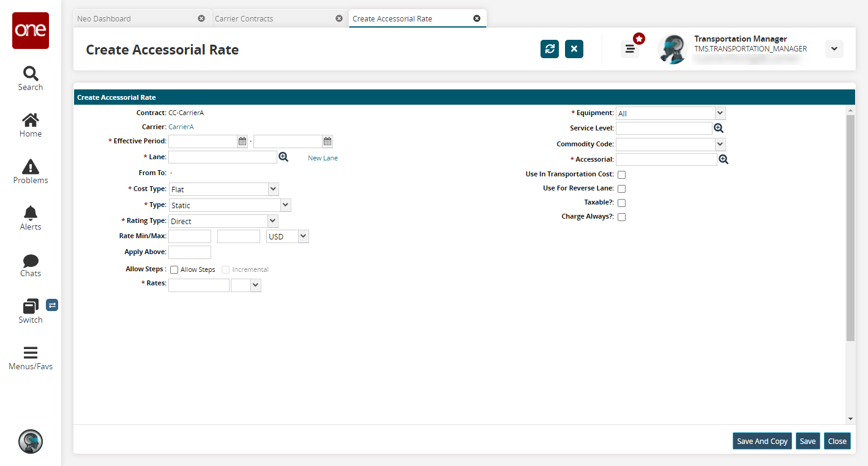Click the Switch icon in sidebar
The width and height of the screenshot is (868, 466).
pos(30,311)
